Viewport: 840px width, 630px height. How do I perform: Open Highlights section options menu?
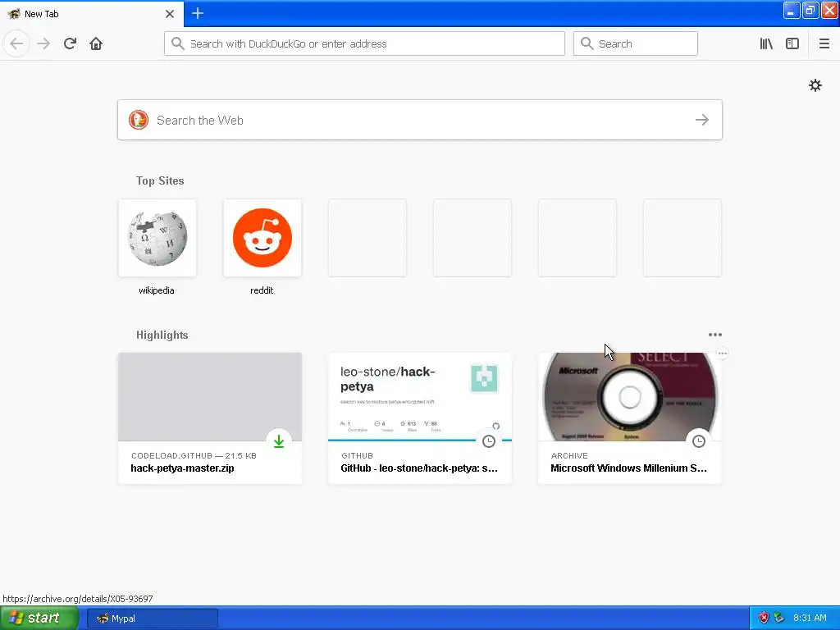click(x=714, y=335)
